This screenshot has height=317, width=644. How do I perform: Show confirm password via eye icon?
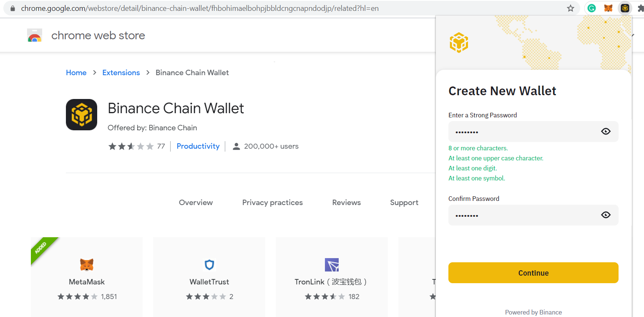click(x=606, y=215)
